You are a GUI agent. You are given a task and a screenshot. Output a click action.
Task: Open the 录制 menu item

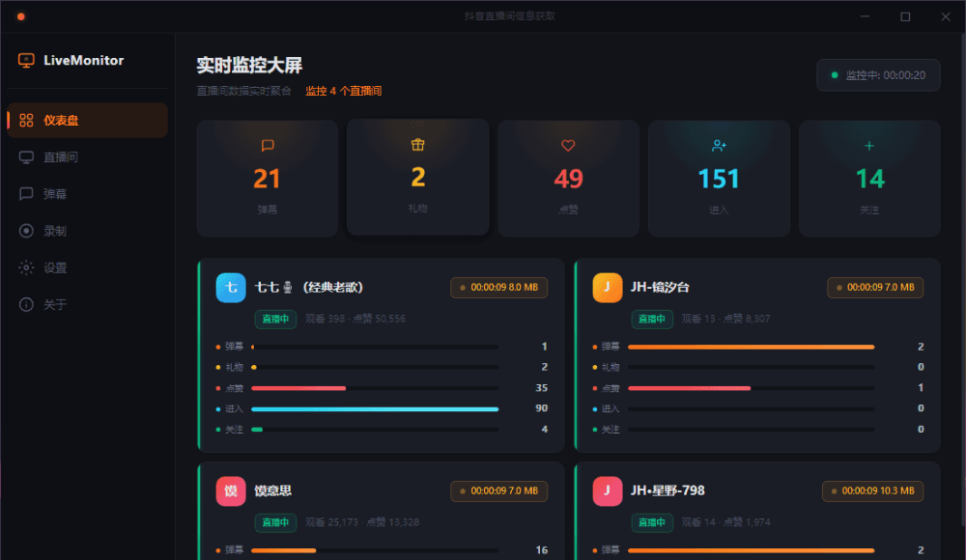click(88, 231)
